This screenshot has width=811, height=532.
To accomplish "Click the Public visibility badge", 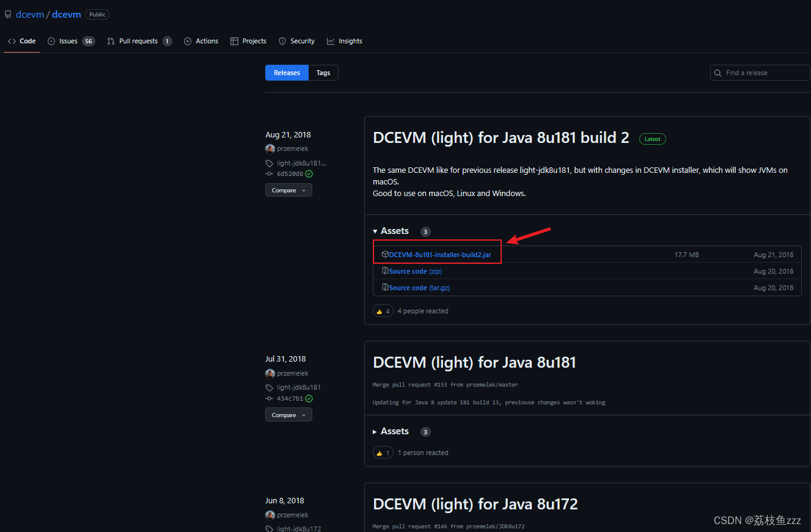I will pos(97,14).
